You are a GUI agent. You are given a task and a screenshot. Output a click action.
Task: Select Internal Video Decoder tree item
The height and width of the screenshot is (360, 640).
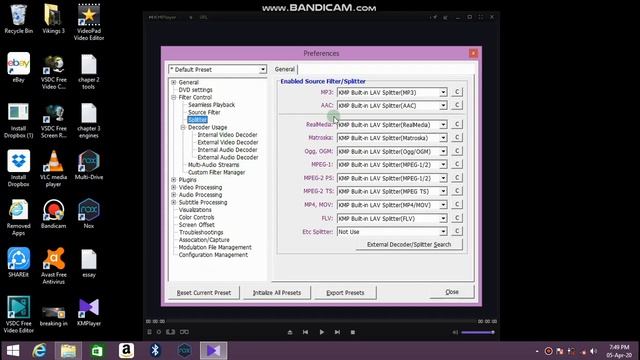(x=227, y=135)
